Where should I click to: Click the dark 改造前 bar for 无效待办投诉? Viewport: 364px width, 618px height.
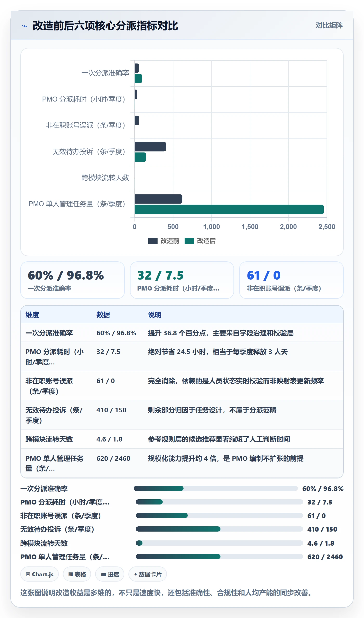(x=150, y=147)
